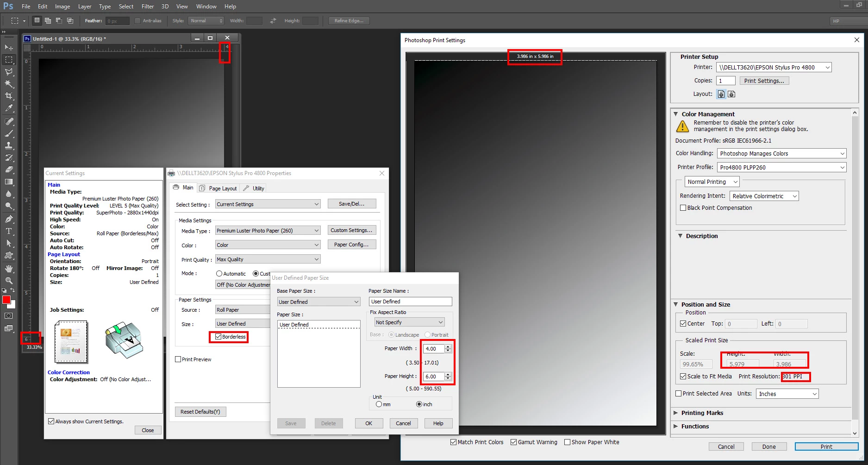Image resolution: width=868 pixels, height=465 pixels.
Task: Open the Units Inches dropdown
Action: coord(787,394)
